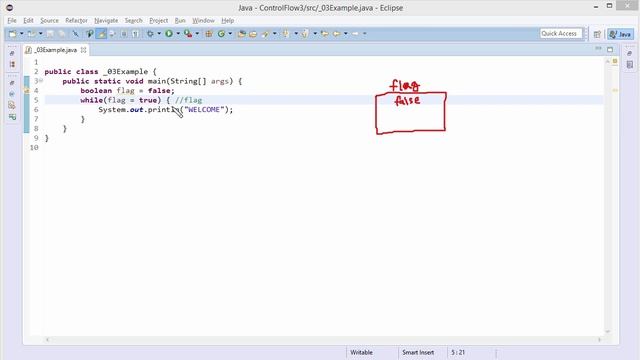
Task: Open the Debug configurations dropdown arrow
Action: coord(159,34)
